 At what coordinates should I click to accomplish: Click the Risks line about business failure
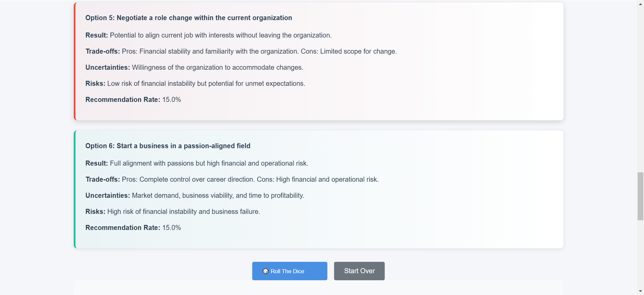coord(173,212)
